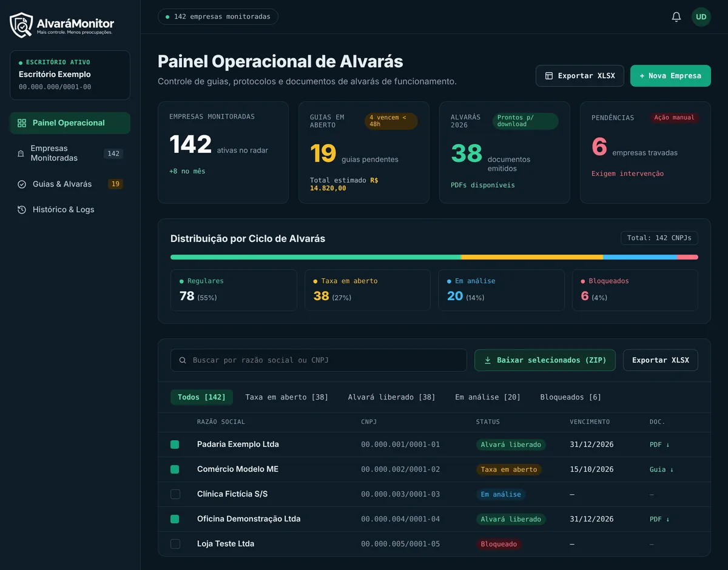Screen dimensions: 728x570
Task: Click the green Regulares segment of distribution bar
Action: tap(315, 257)
